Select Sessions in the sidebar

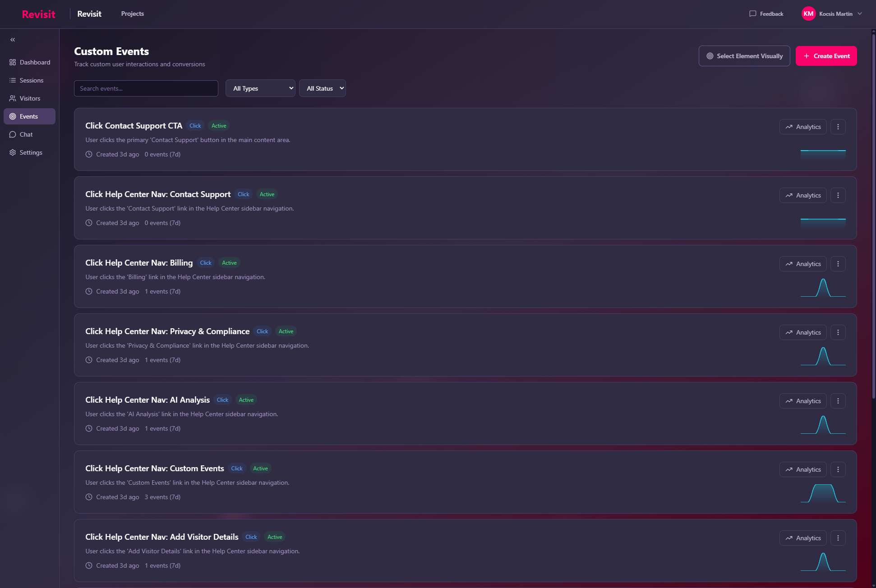click(30, 80)
